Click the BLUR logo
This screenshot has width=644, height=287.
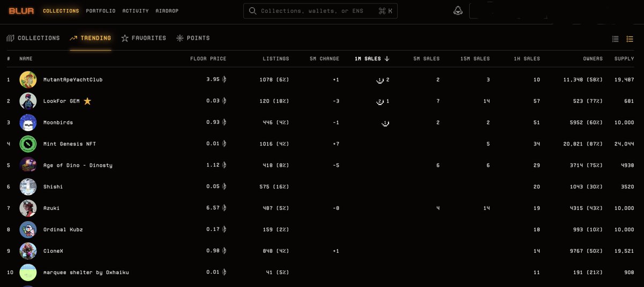click(x=21, y=11)
